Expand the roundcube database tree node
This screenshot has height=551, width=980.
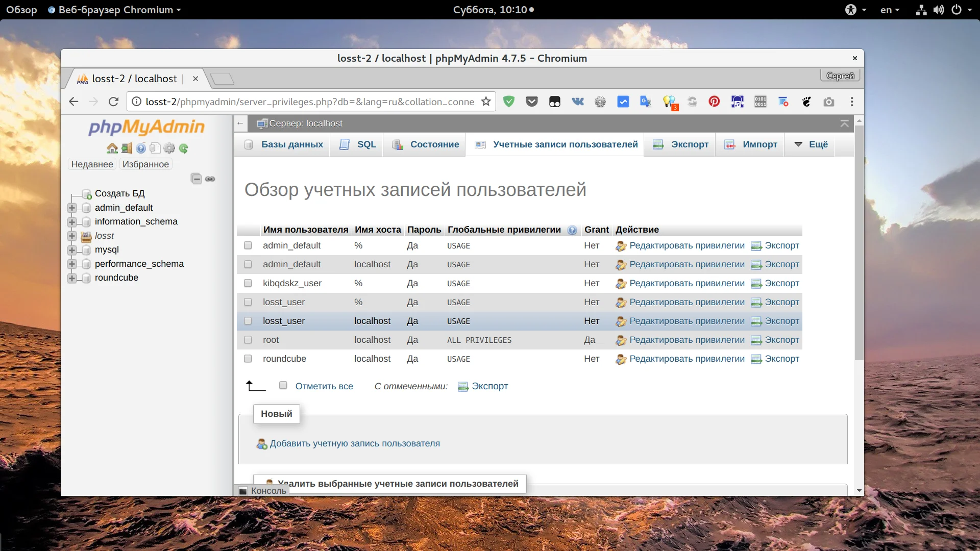click(72, 278)
